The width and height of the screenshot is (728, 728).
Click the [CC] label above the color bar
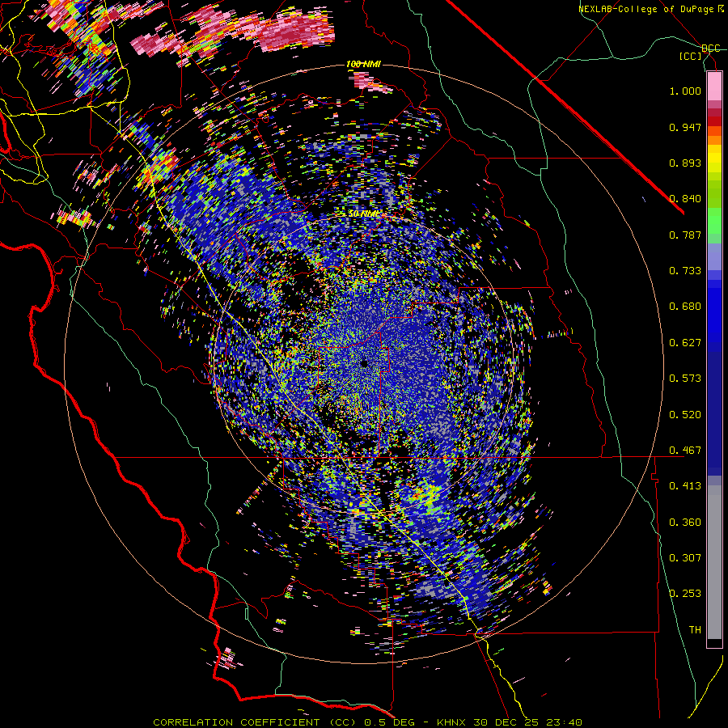[691, 56]
